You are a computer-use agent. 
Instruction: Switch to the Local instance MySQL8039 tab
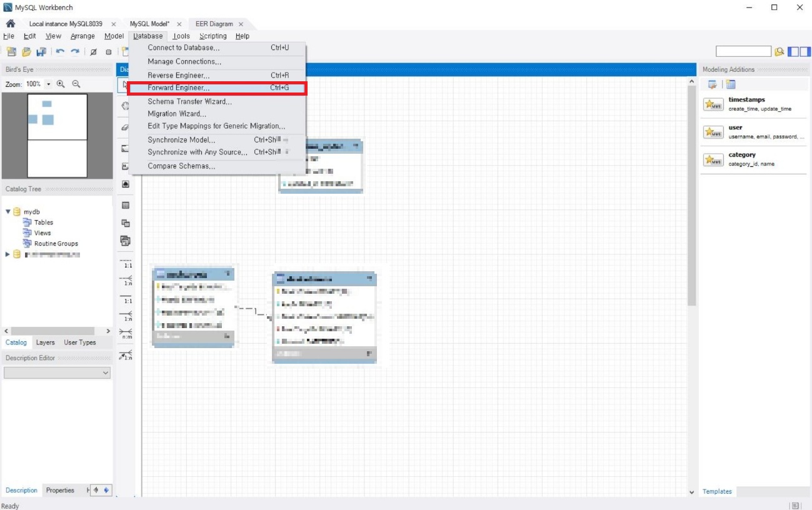point(66,24)
